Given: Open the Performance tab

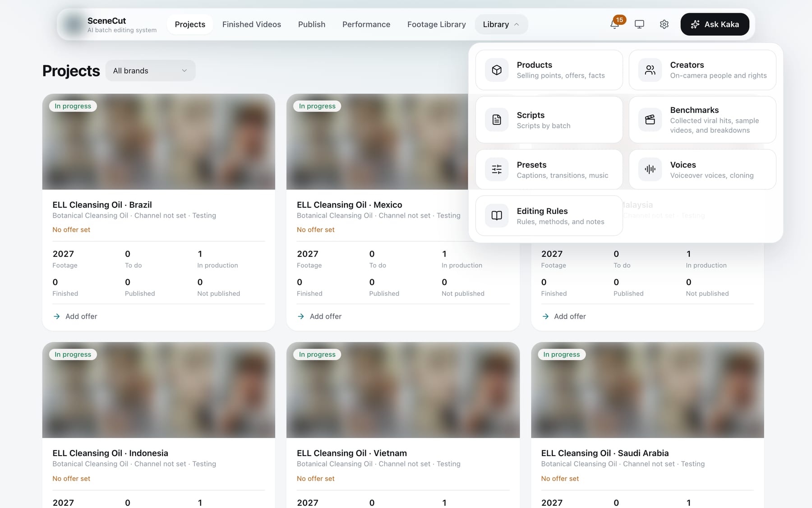Looking at the screenshot, I should (366, 24).
